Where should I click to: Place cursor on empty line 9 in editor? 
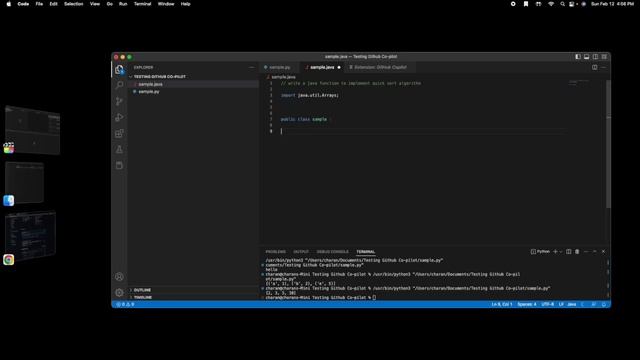click(x=422, y=131)
